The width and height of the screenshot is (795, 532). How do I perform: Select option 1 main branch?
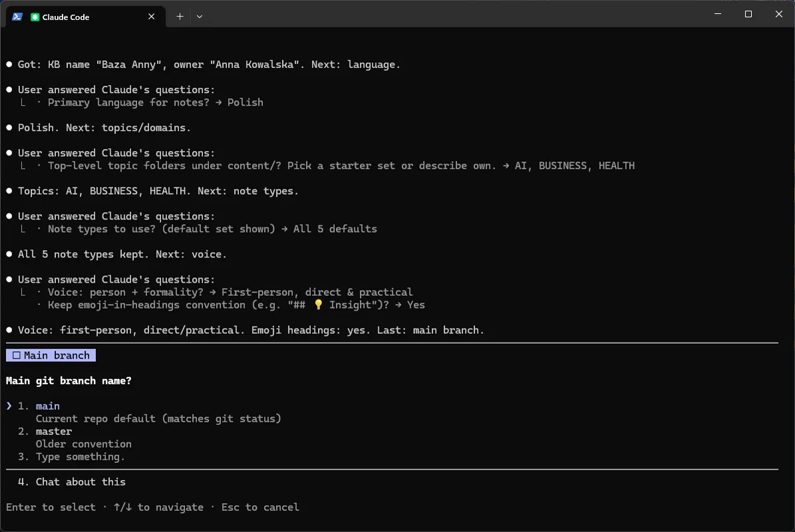(x=48, y=406)
